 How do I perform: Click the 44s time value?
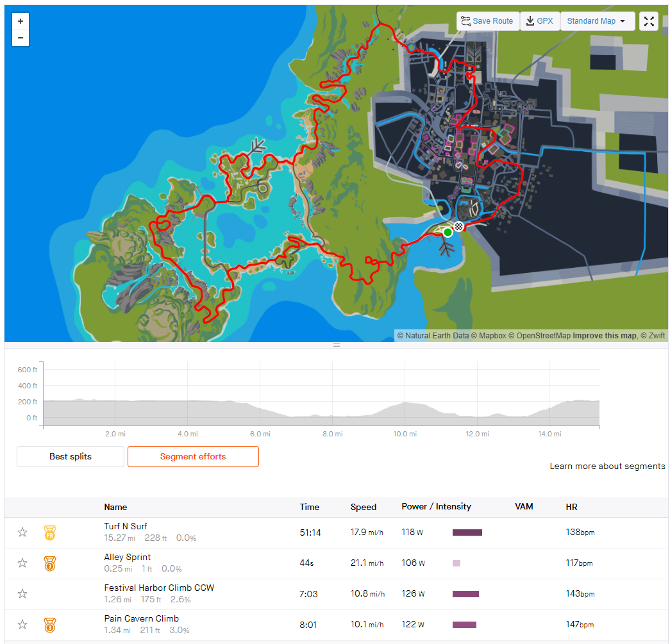pos(306,563)
